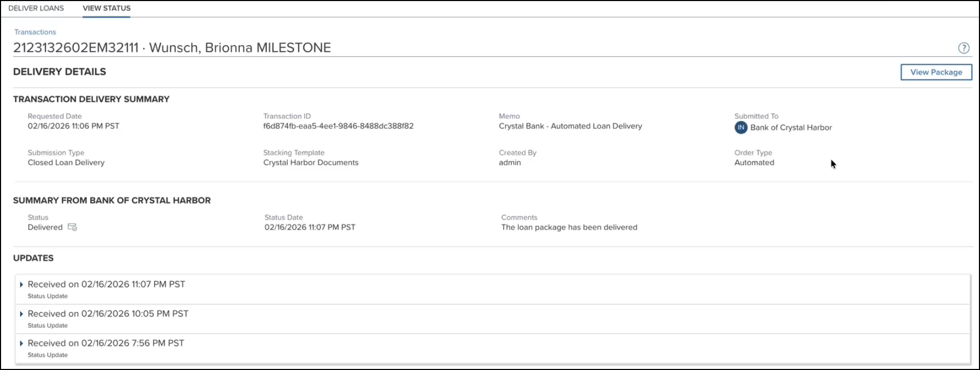This screenshot has height=370, width=980.
Task: Click the Crystal Harbor Documents stacking template
Action: 311,163
